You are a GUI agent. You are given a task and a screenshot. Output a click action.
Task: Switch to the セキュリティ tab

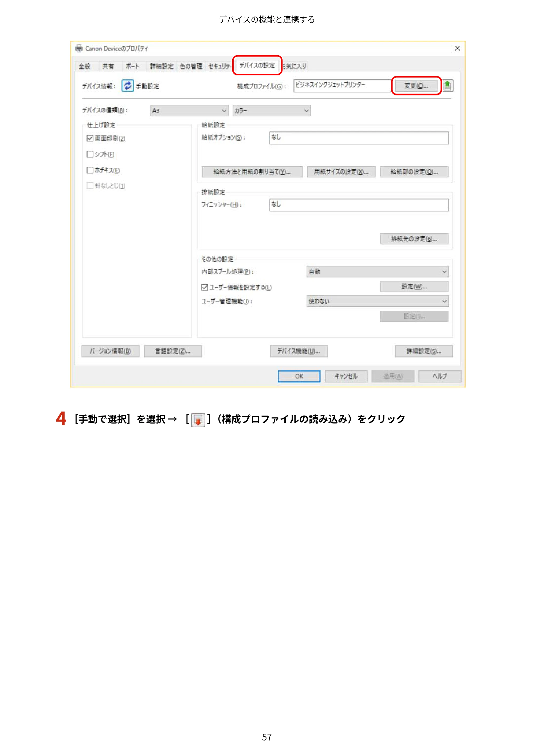pyautogui.click(x=219, y=67)
